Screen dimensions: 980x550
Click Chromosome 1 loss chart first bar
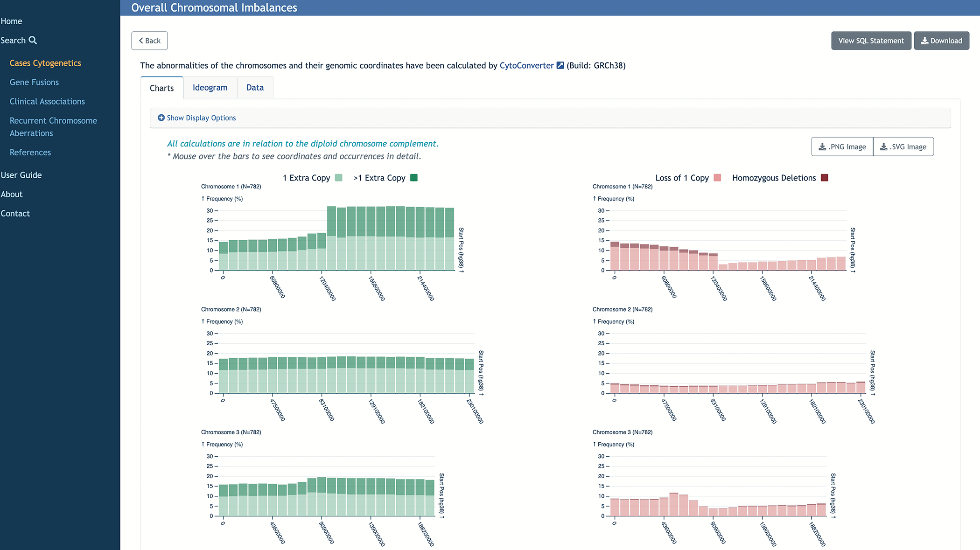[615, 256]
